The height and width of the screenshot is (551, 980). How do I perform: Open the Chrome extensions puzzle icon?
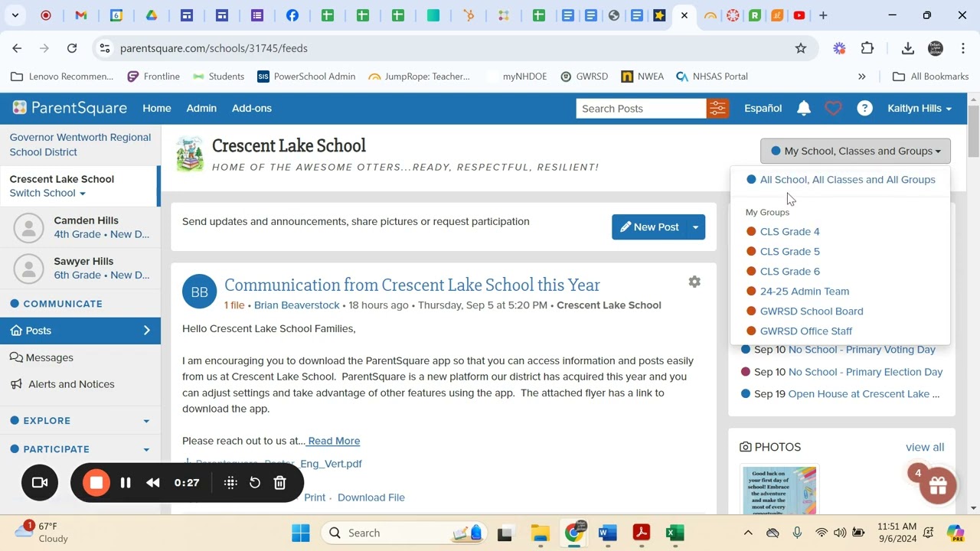[867, 48]
